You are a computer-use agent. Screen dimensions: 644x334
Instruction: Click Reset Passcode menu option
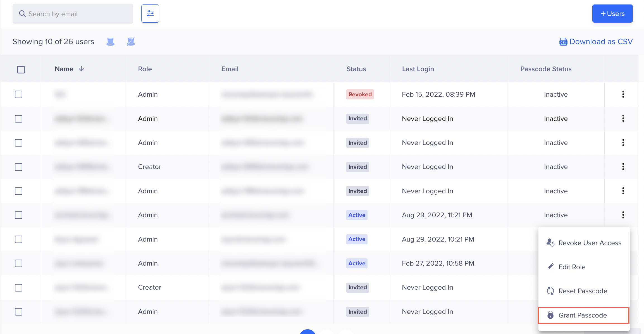[x=583, y=291]
